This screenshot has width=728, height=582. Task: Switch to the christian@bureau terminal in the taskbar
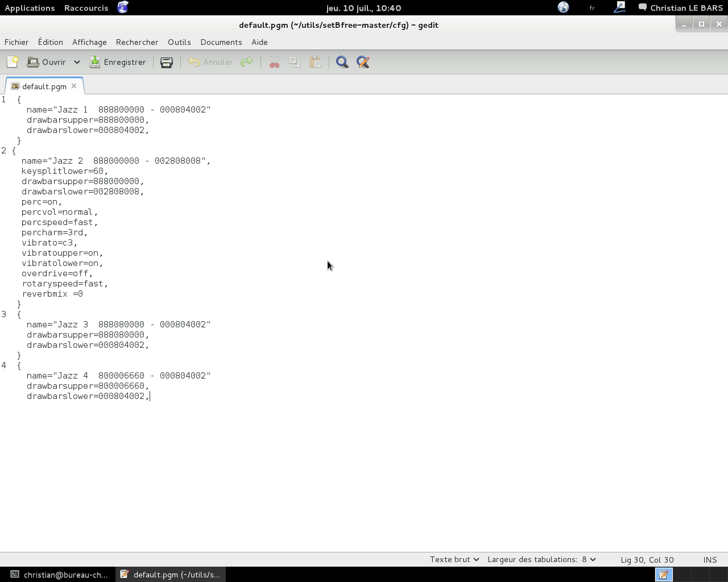pos(59,575)
